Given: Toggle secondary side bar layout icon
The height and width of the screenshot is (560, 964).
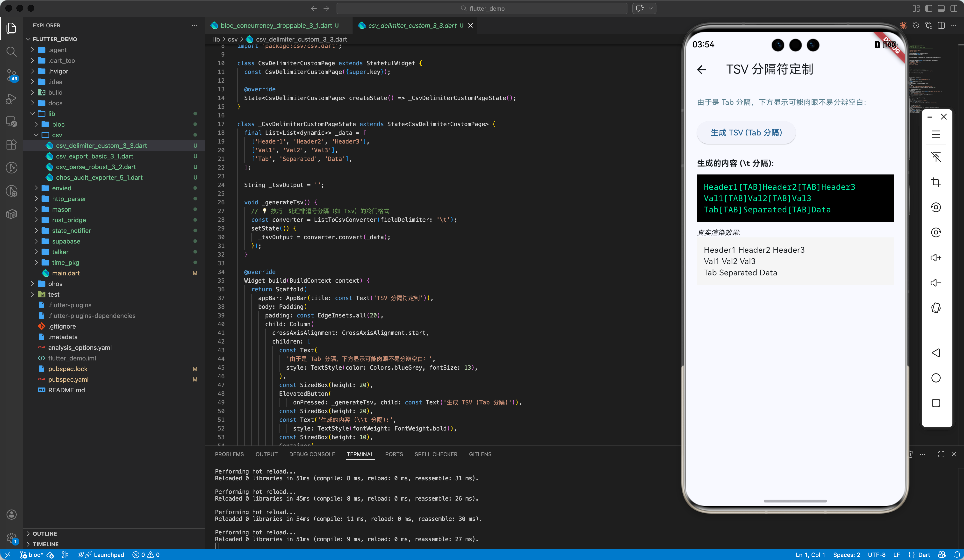Looking at the screenshot, I should click(x=954, y=8).
